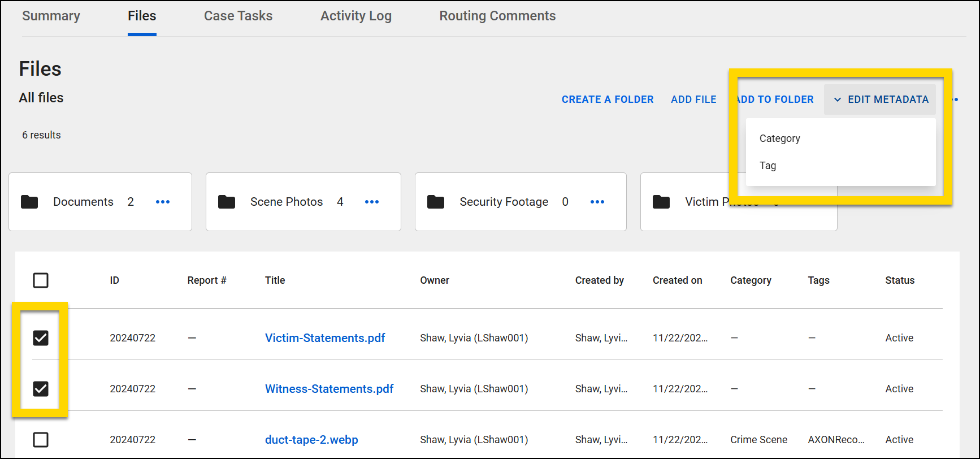The image size is (980, 459).
Task: Uncheck the Witness-Statements.pdf row checkbox
Action: (41, 389)
